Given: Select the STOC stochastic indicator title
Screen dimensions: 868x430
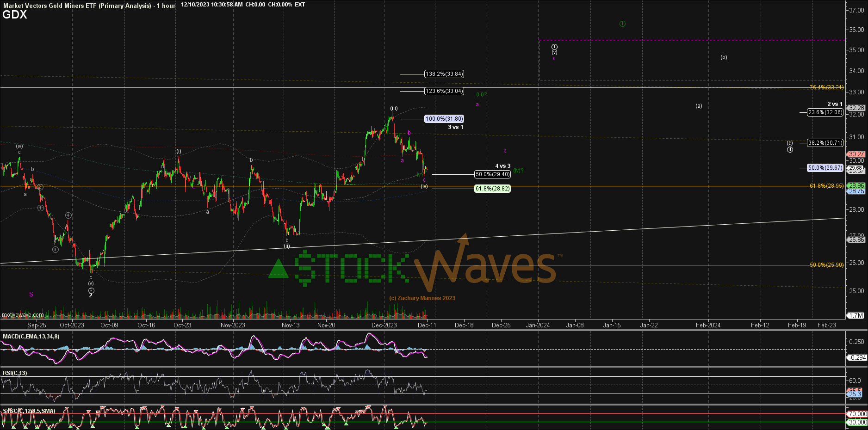Looking at the screenshot, I should coord(29,411).
